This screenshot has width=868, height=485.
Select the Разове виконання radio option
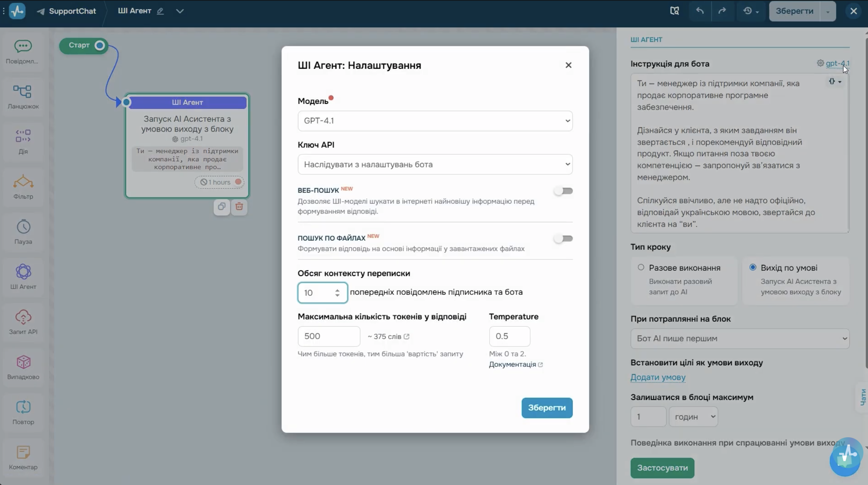click(x=641, y=267)
